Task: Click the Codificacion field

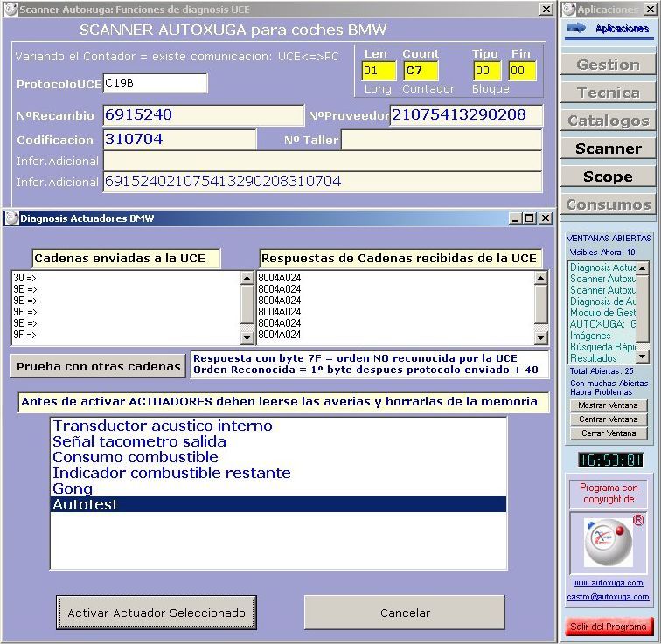Action: [179, 140]
